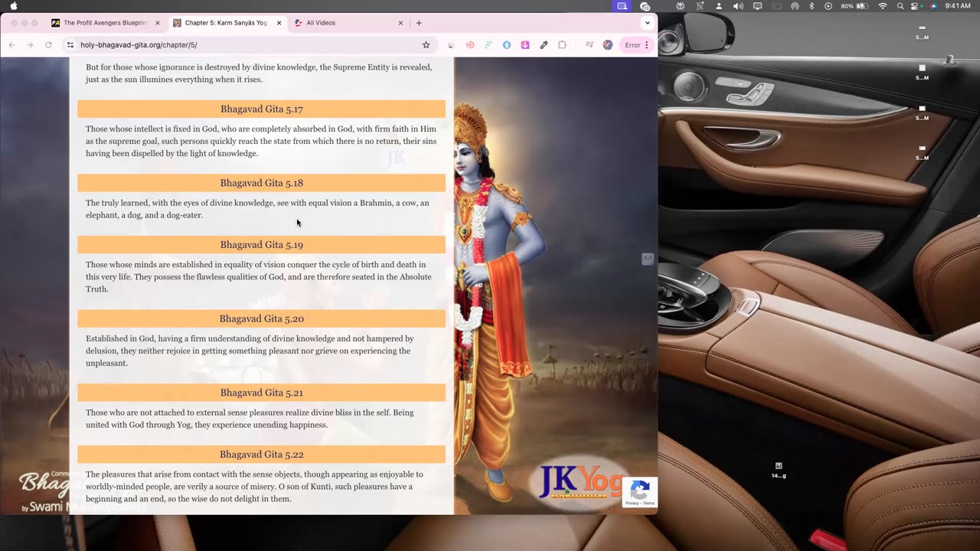Click verse text 'The truly learned, with the eyes'
Screen dimensions: 980x551
[x=257, y=209]
